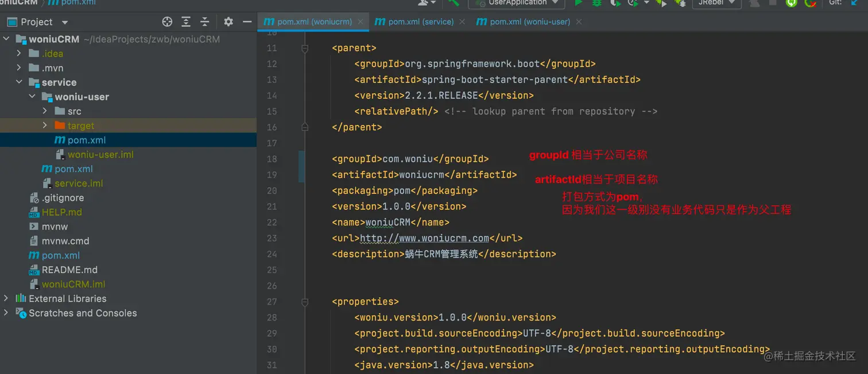The width and height of the screenshot is (868, 374).
Task: Select woniuCRM.iml file
Action: click(73, 285)
